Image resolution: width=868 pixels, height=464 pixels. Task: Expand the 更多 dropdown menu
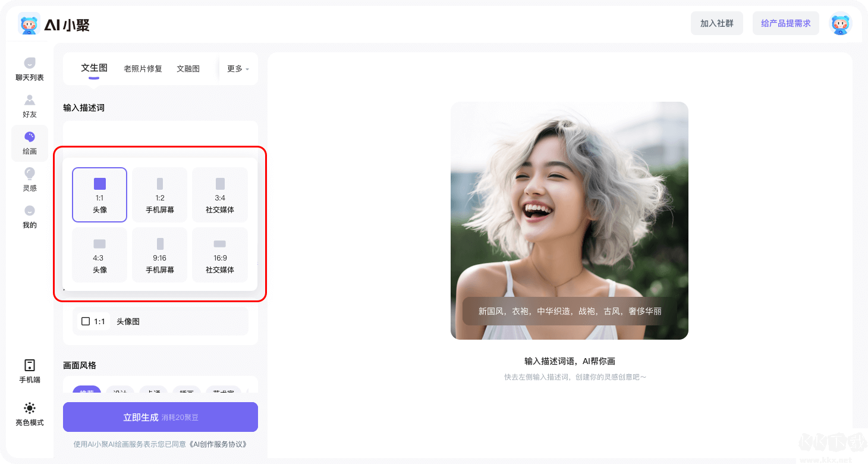(236, 68)
